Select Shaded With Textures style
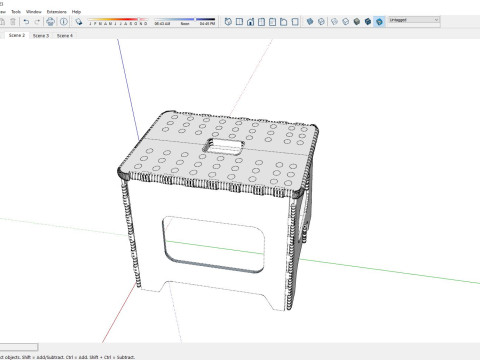The width and height of the screenshot is (480, 360). point(368,22)
